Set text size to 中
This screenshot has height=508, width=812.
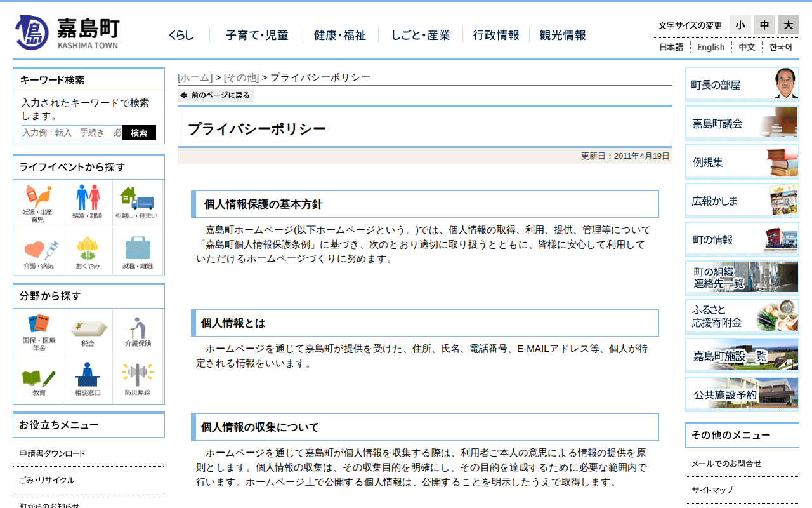pos(764,25)
